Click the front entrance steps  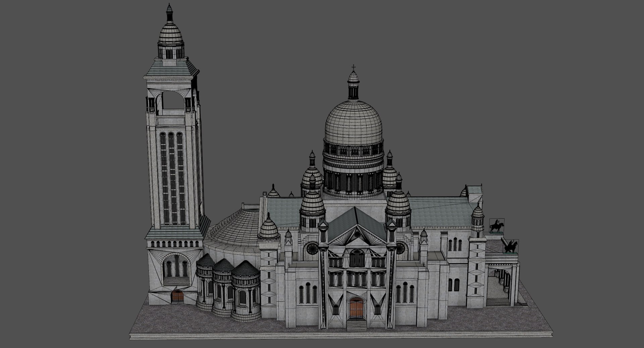click(356, 325)
